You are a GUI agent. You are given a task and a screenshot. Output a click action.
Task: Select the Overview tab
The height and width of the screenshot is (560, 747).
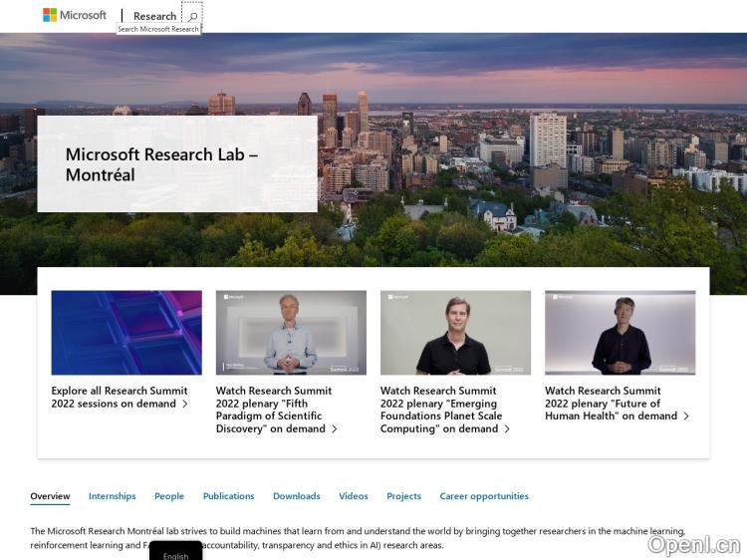click(x=50, y=496)
